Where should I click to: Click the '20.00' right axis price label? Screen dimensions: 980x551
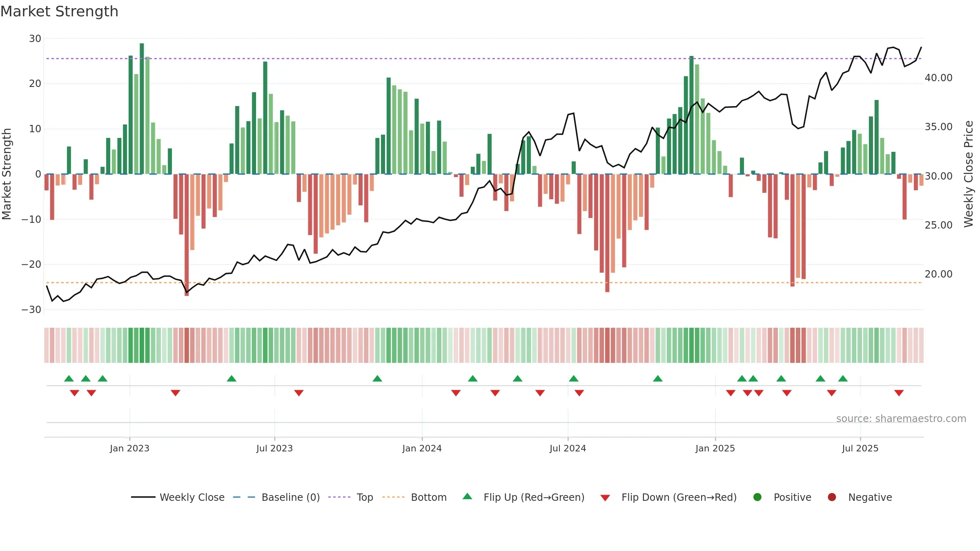coord(938,274)
